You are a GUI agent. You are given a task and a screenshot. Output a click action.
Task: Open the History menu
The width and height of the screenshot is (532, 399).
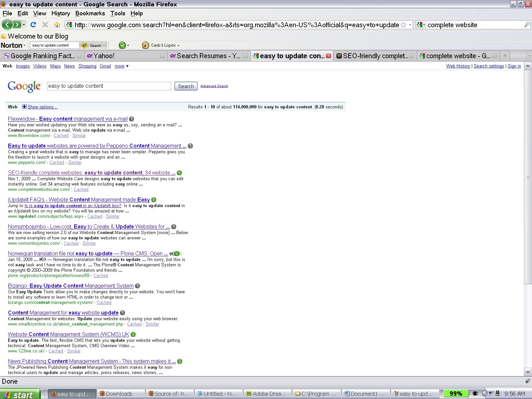pos(61,13)
